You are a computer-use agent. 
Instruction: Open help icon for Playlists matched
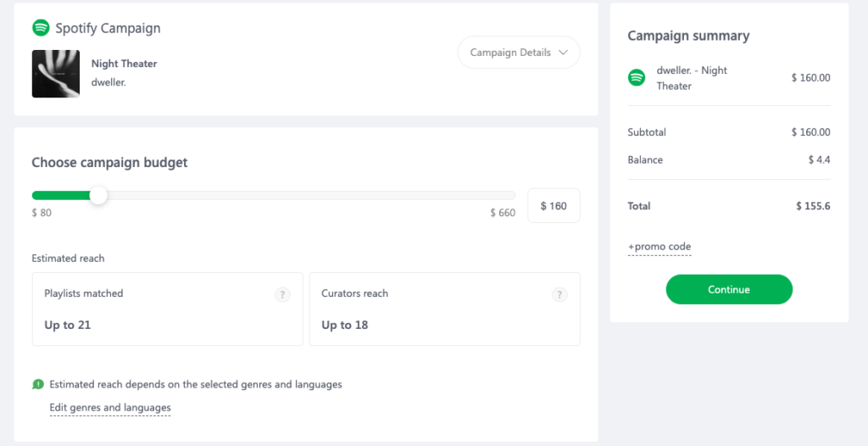(x=282, y=294)
